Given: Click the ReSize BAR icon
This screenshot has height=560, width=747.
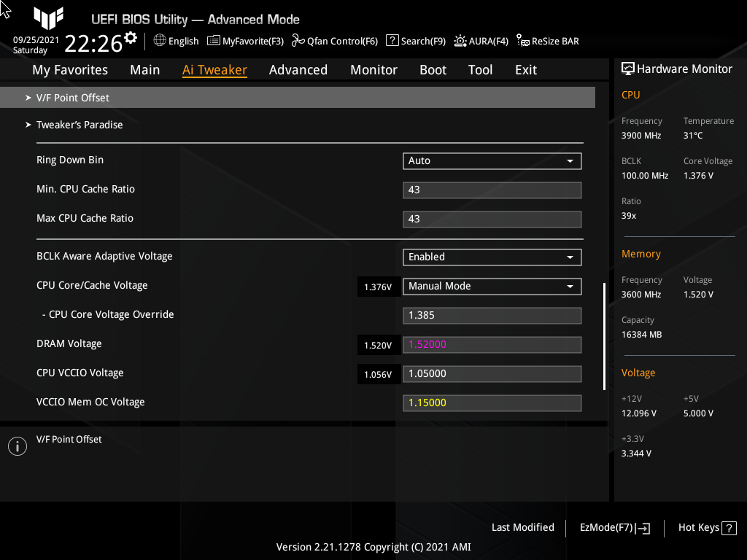Looking at the screenshot, I should click(522, 41).
